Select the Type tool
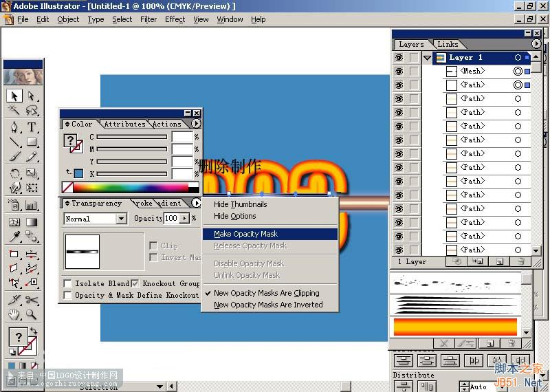Screen dimensions: 550x392 (32, 127)
